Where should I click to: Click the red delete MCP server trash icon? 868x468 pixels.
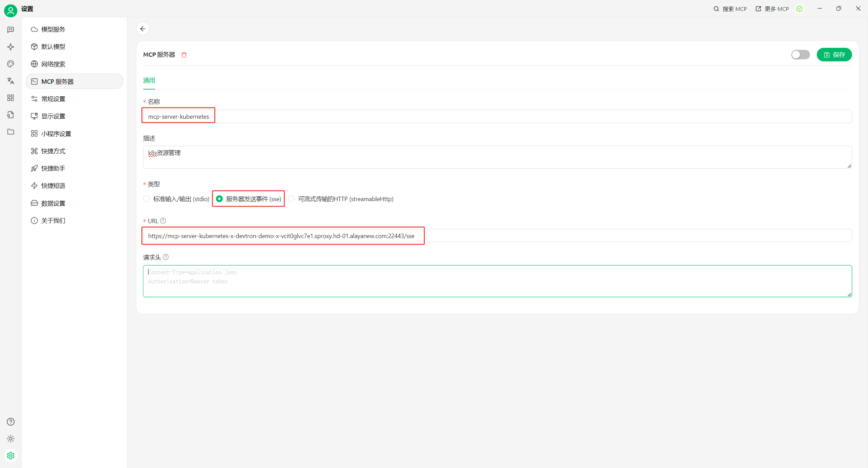point(184,55)
